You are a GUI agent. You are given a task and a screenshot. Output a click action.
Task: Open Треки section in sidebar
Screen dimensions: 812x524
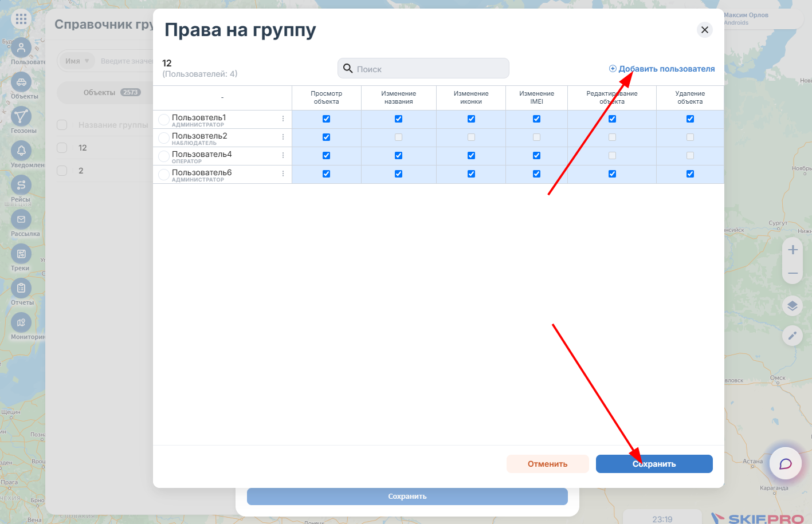coord(21,254)
